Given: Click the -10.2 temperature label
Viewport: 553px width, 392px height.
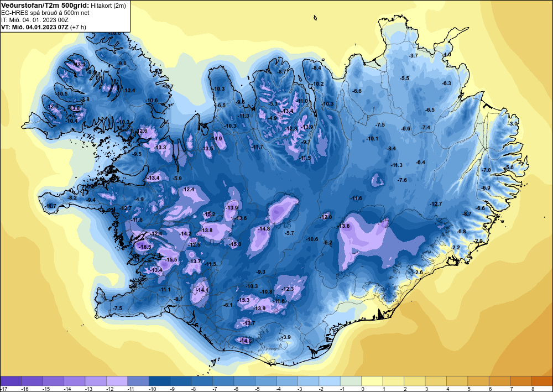Looking at the screenshot, I should 317,84.
